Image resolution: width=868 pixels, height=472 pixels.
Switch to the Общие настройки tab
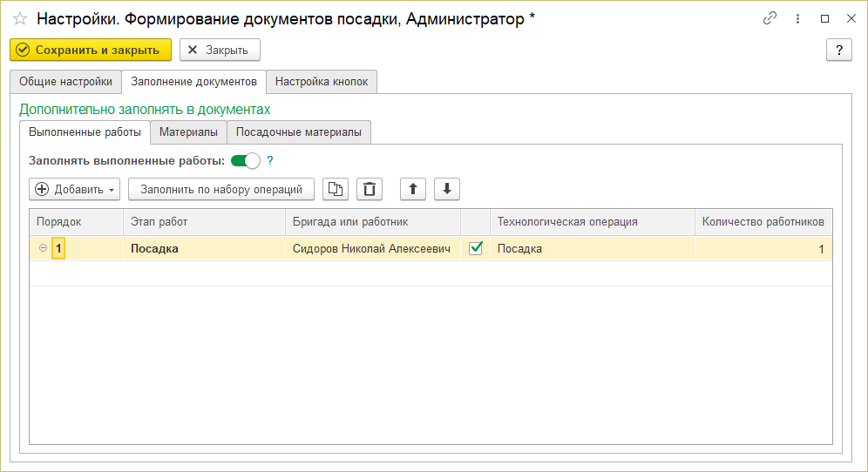[66, 82]
